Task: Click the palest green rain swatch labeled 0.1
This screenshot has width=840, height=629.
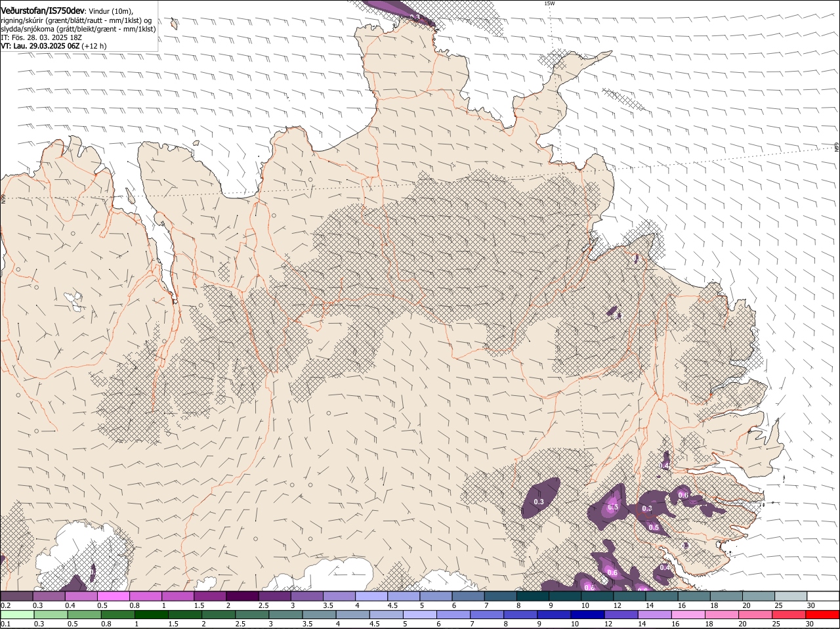Action: tap(17, 615)
